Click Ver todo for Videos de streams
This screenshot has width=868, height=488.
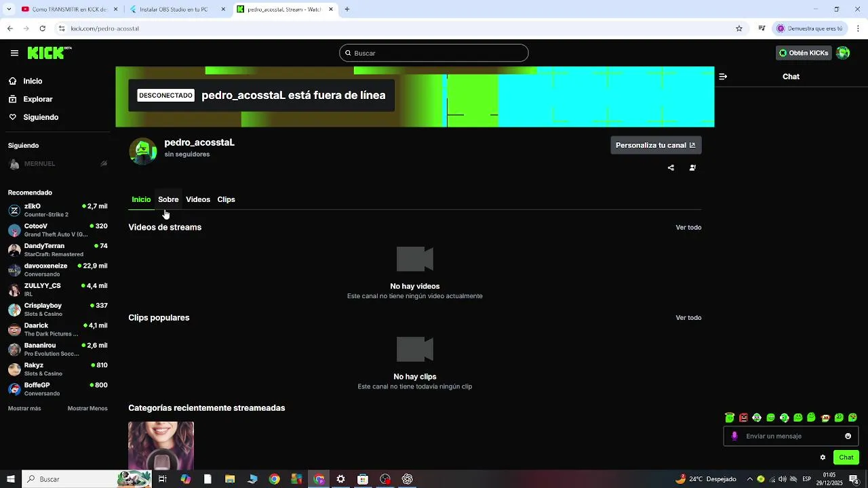pyautogui.click(x=688, y=228)
